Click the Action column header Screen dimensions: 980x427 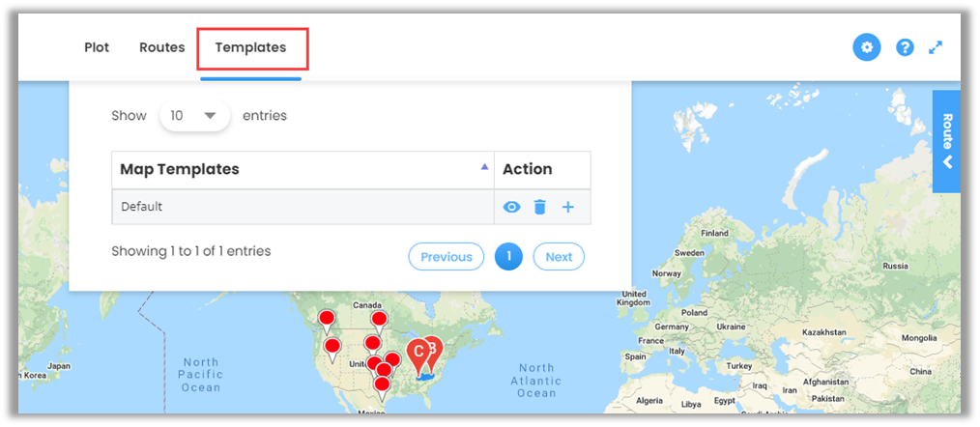pos(528,169)
